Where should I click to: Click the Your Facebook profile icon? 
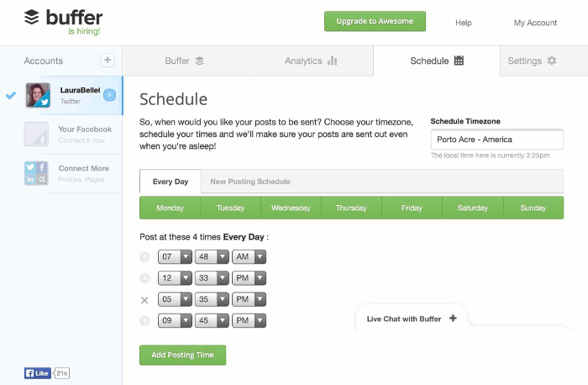click(36, 134)
